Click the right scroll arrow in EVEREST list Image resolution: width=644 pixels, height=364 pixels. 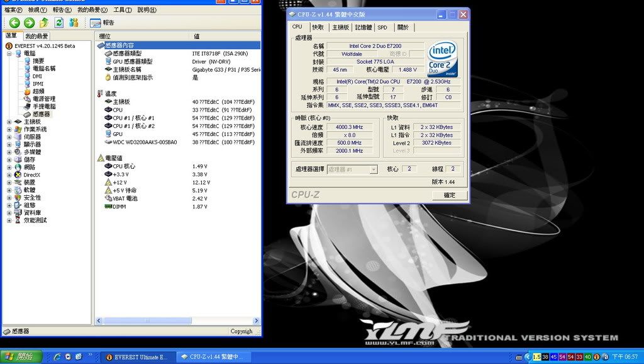point(257,321)
